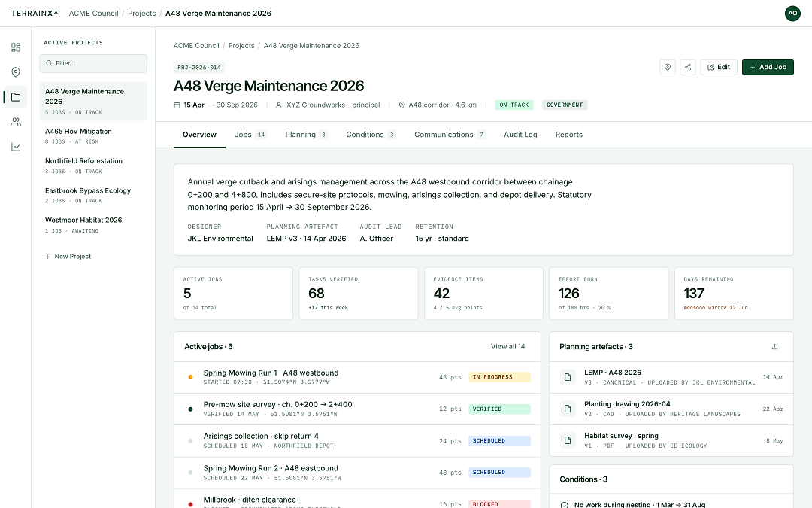Image resolution: width=812 pixels, height=508 pixels.
Task: Click the Evidence Items stat card
Action: 483,294
